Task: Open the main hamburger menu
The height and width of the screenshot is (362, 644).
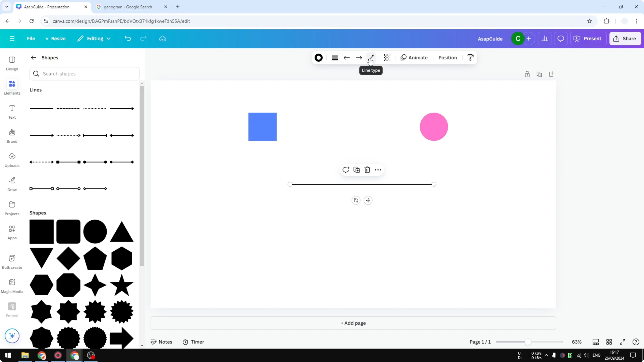Action: click(x=12, y=38)
